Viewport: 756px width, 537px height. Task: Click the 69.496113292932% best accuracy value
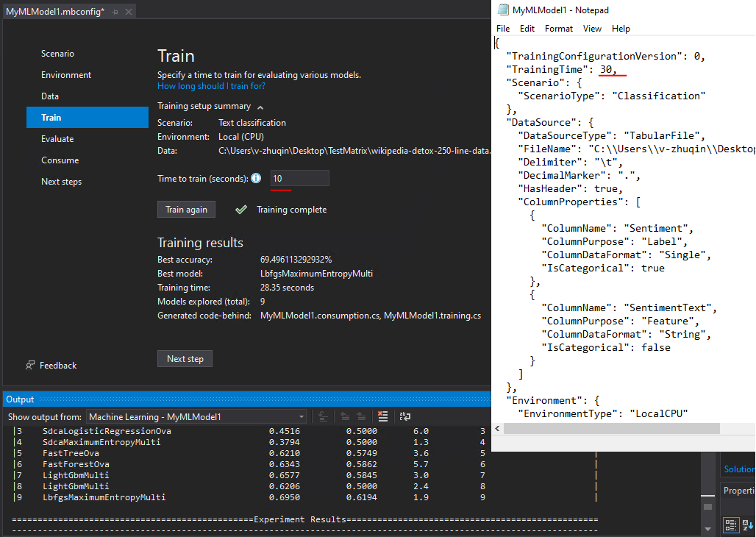point(296,260)
